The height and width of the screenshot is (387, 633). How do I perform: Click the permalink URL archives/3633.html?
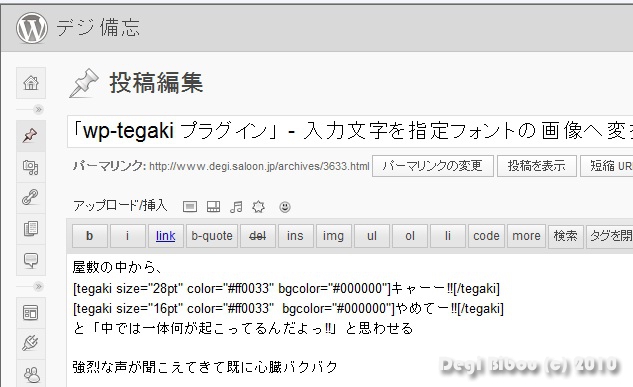pyautogui.click(x=259, y=166)
